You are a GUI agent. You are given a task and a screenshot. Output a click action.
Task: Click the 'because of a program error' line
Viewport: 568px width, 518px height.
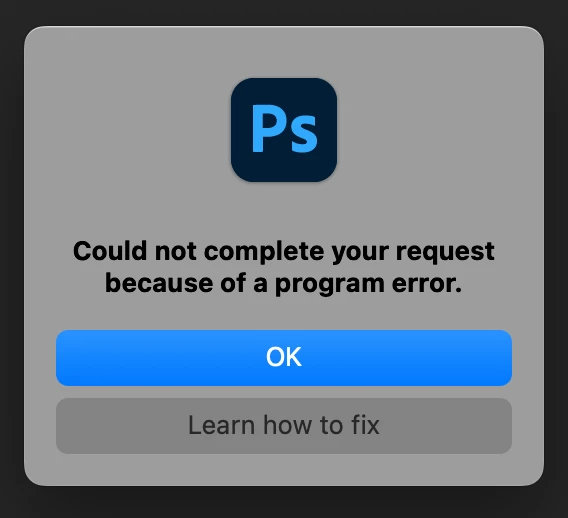tap(284, 283)
